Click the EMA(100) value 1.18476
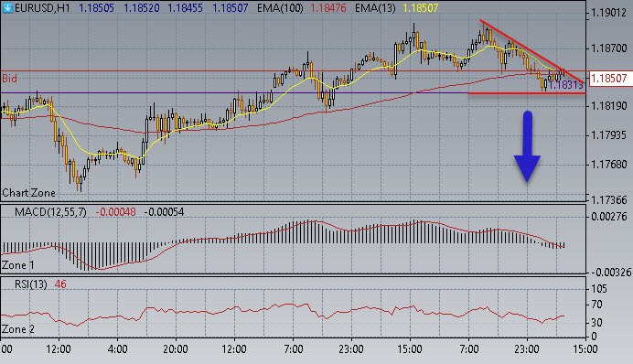The image size is (633, 364). pyautogui.click(x=328, y=7)
